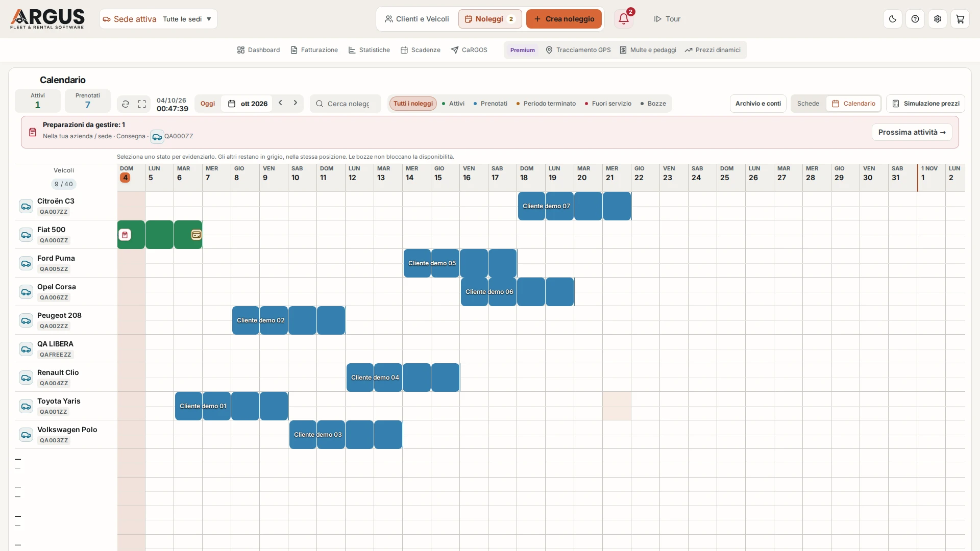Filter calendar by Periodo terminato status

[546, 104]
